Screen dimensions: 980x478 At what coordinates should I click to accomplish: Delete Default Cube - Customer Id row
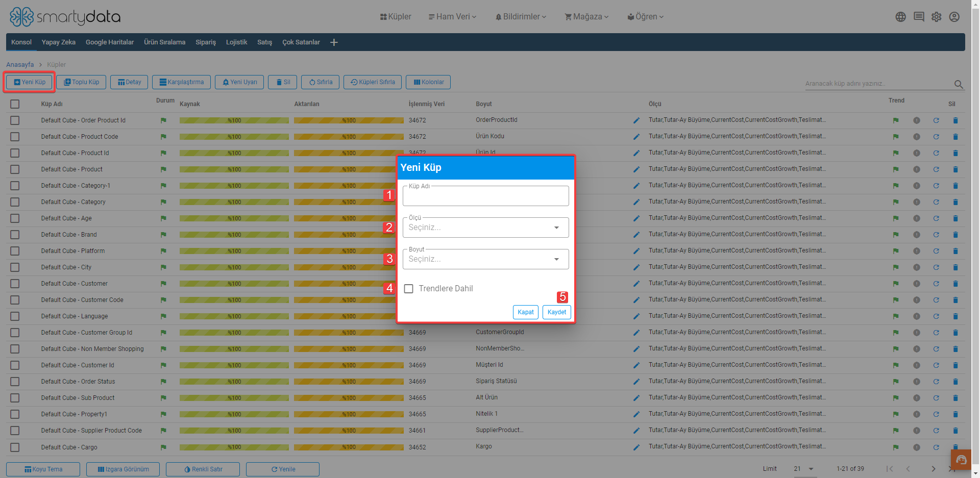(955, 365)
